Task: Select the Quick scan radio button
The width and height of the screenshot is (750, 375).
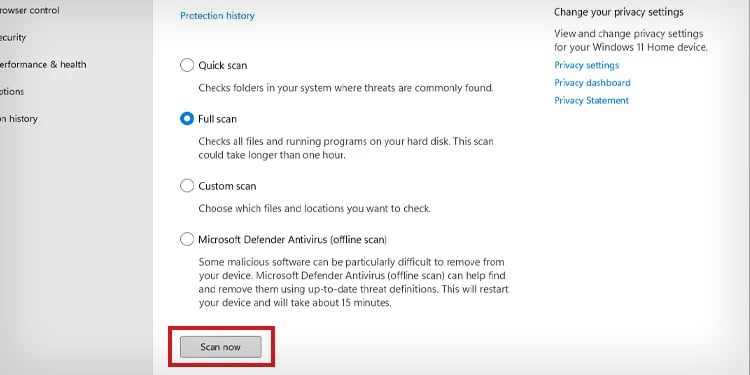Action: point(187,65)
